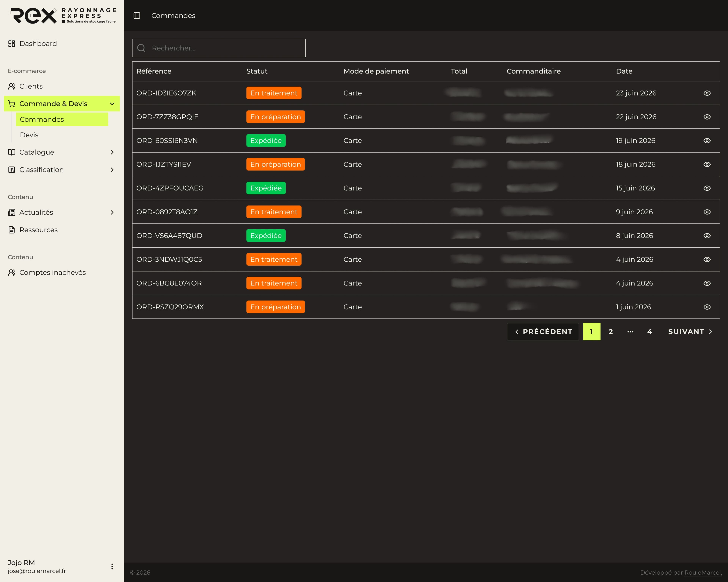Screen dimensions: 728x582
Task: Click the Dashboard grid icon
Action: click(12, 44)
